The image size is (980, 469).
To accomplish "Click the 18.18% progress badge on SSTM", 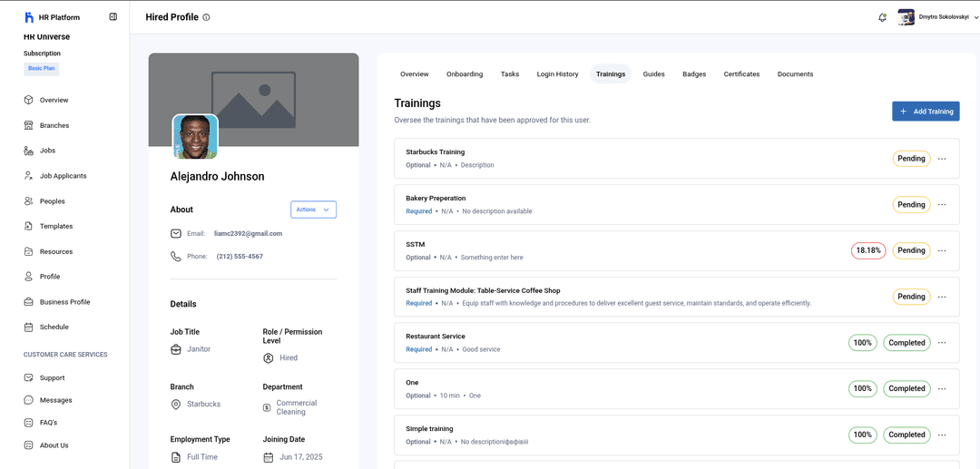I will 868,250.
